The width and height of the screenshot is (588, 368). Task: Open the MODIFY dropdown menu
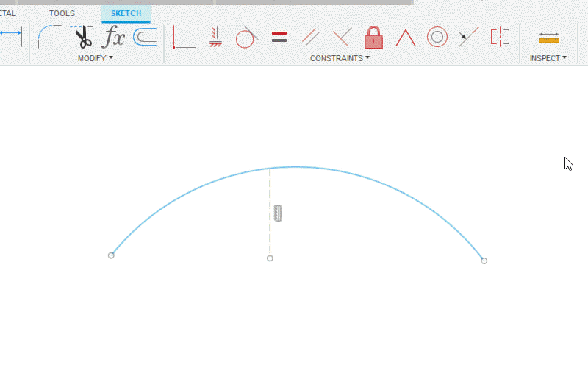96,58
